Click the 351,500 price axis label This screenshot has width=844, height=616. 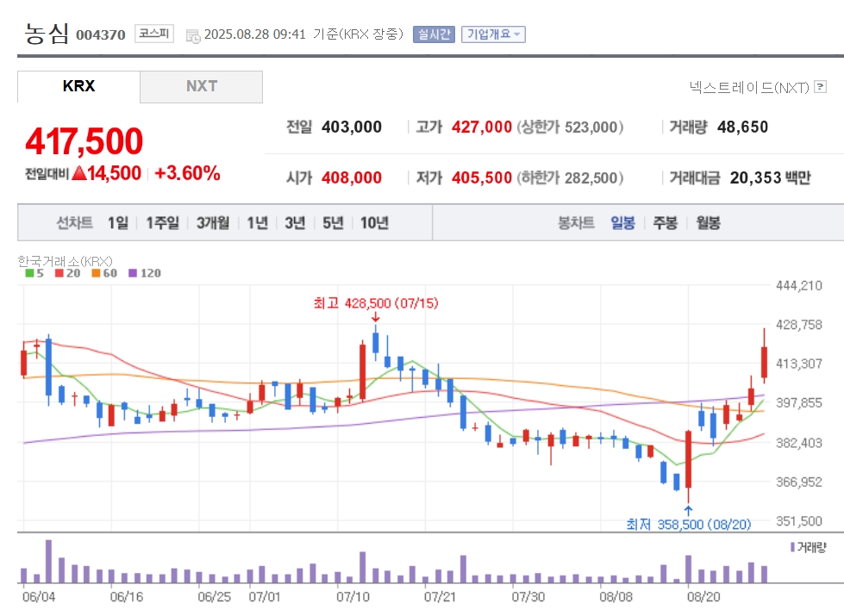(799, 520)
